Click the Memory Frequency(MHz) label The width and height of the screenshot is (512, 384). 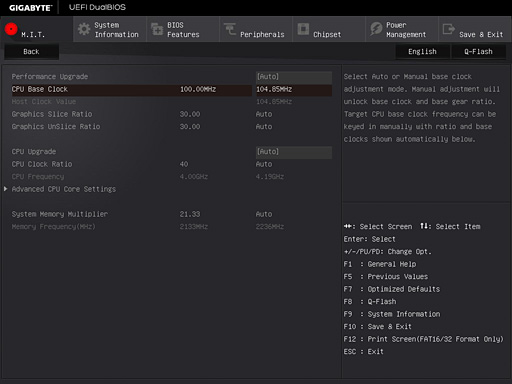[x=54, y=227]
